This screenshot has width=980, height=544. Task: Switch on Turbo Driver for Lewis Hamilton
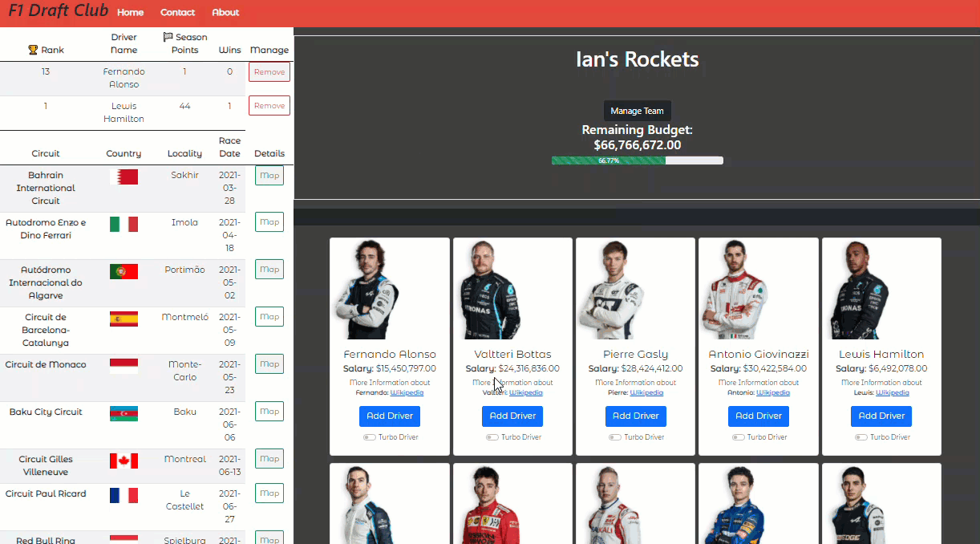861,437
